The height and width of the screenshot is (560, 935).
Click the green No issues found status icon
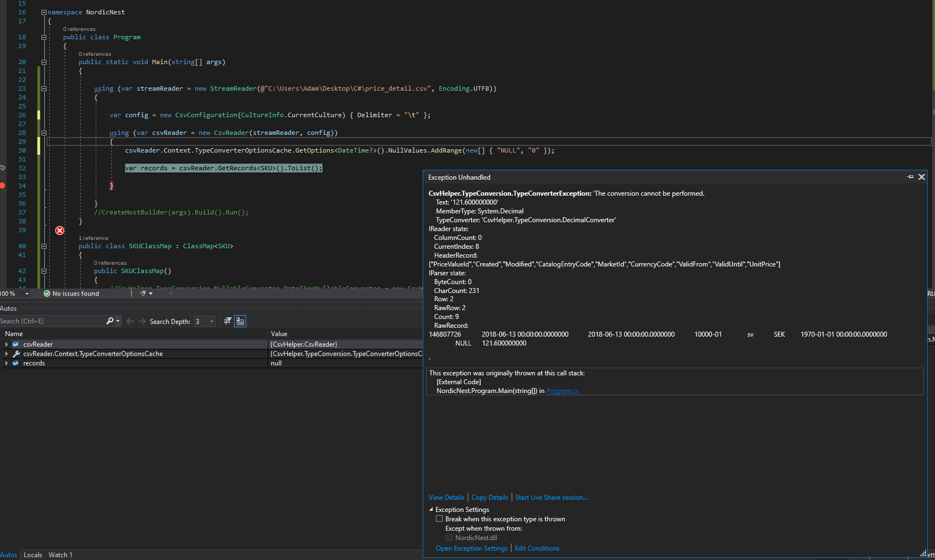[47, 294]
